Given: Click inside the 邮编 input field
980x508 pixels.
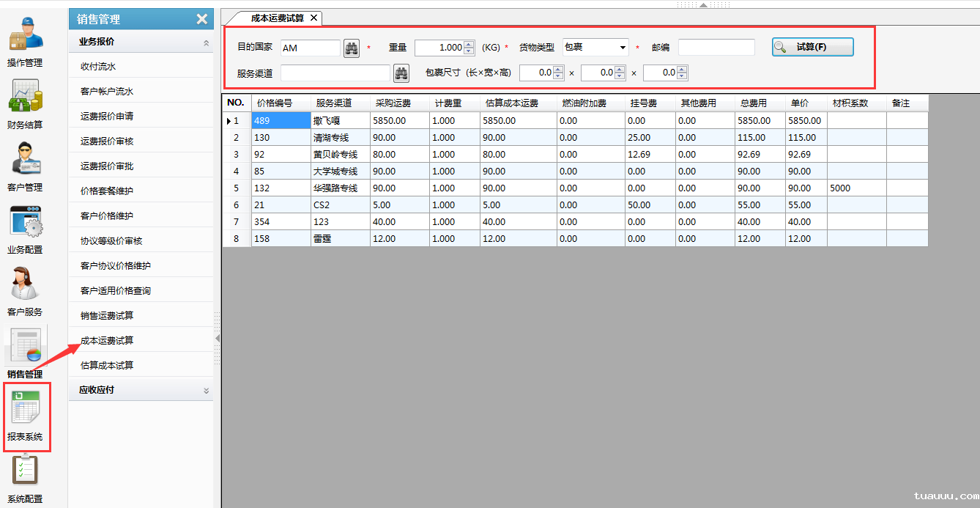Looking at the screenshot, I should pyautogui.click(x=716, y=47).
